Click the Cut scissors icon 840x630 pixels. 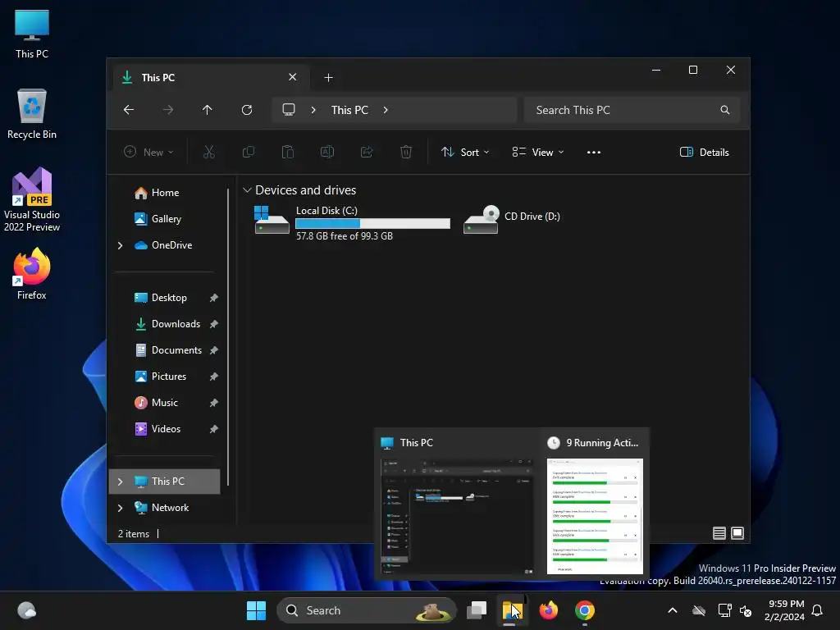click(209, 152)
